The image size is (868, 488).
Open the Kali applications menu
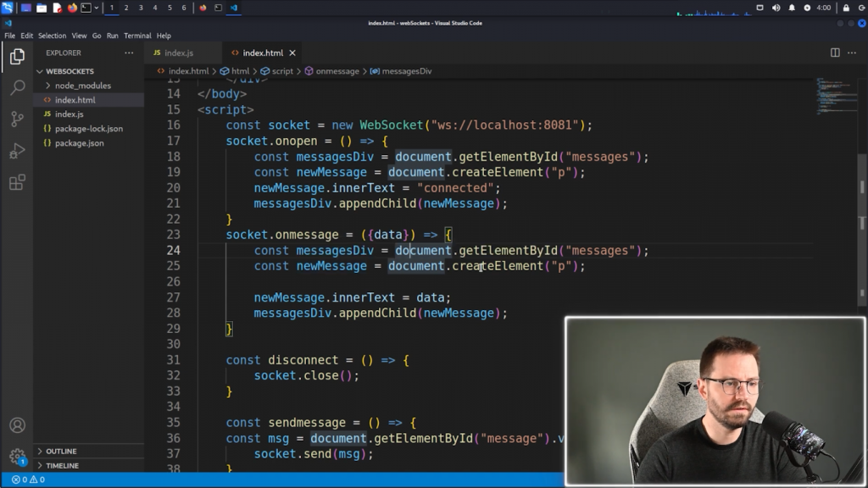[x=7, y=8]
